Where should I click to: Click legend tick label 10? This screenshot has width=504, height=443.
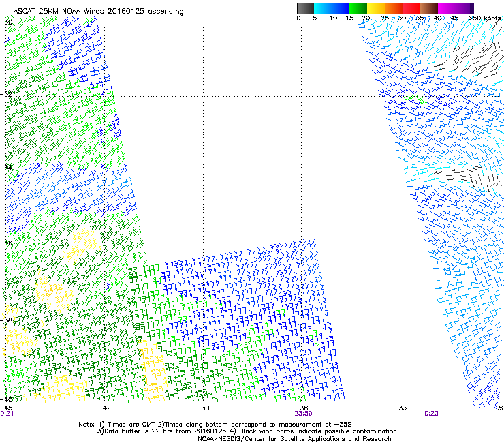pos(333,18)
